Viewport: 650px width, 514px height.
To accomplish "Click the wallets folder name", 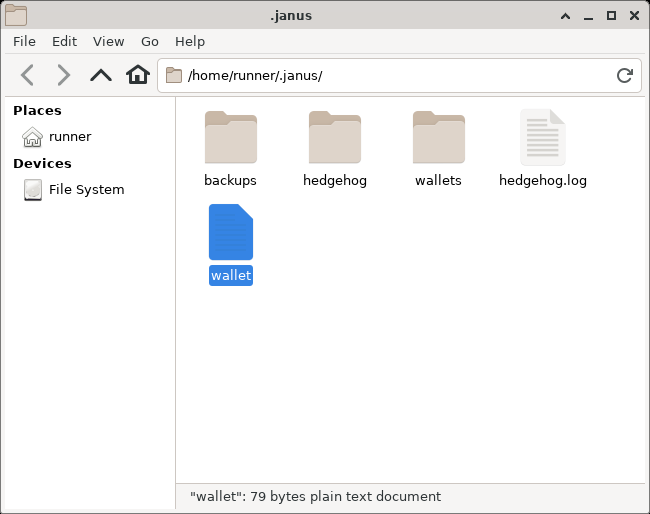I will [439, 180].
